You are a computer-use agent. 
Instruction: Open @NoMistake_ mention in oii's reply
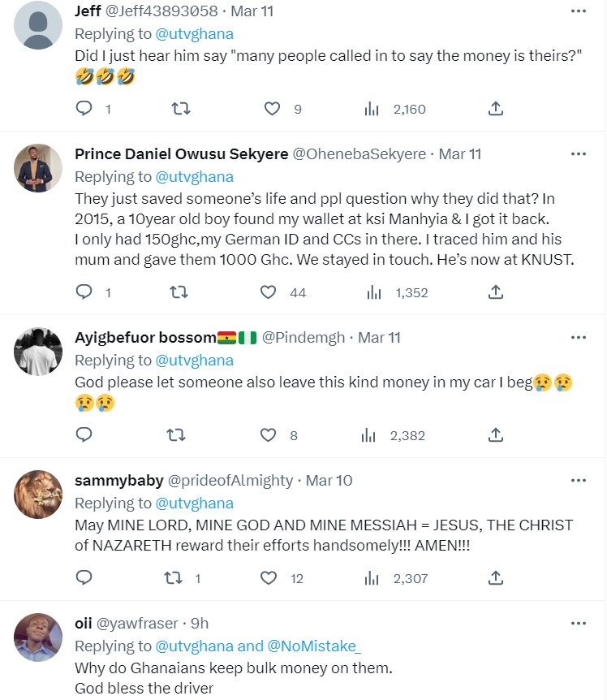[x=315, y=646]
